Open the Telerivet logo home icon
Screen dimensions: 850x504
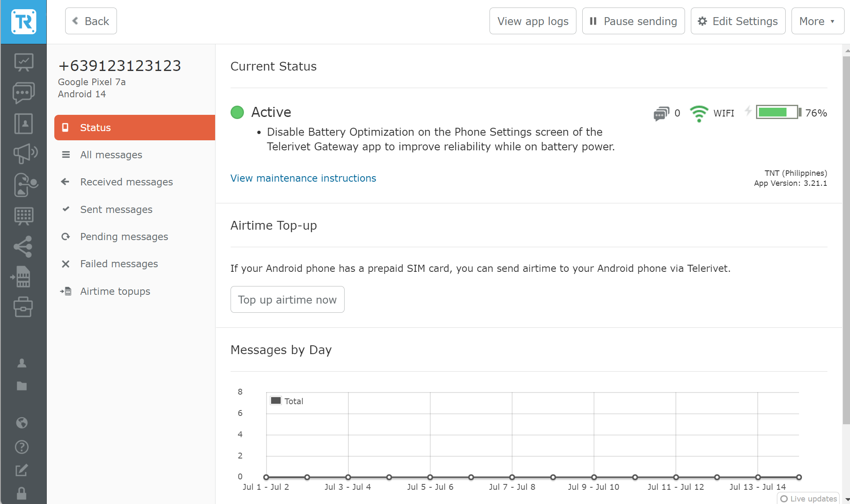[x=23, y=22]
